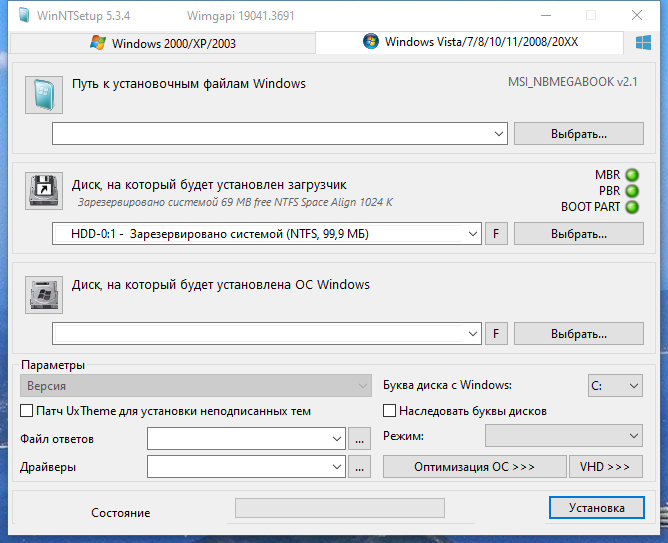Click the Windows installation files source icon
This screenshot has height=543, width=668.
click(x=44, y=95)
